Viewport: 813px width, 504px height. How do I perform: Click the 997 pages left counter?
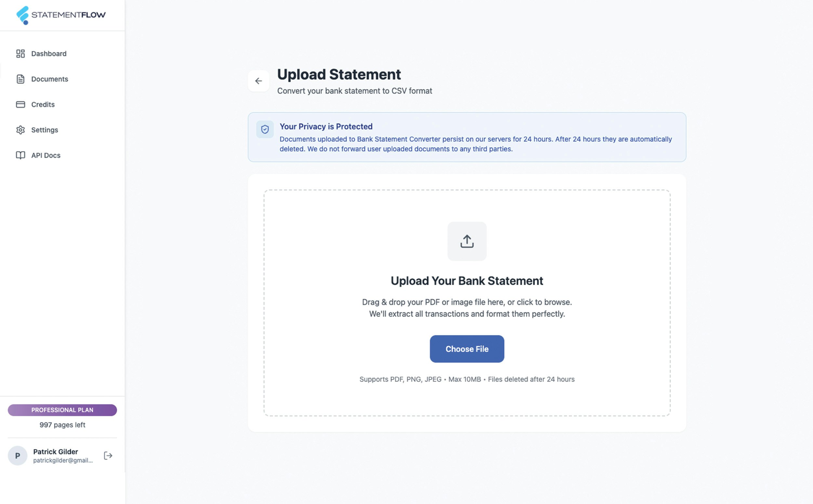tap(62, 425)
